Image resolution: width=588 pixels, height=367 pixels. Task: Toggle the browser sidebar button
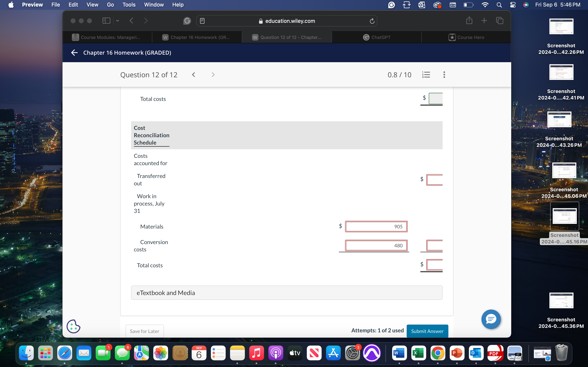(106, 21)
